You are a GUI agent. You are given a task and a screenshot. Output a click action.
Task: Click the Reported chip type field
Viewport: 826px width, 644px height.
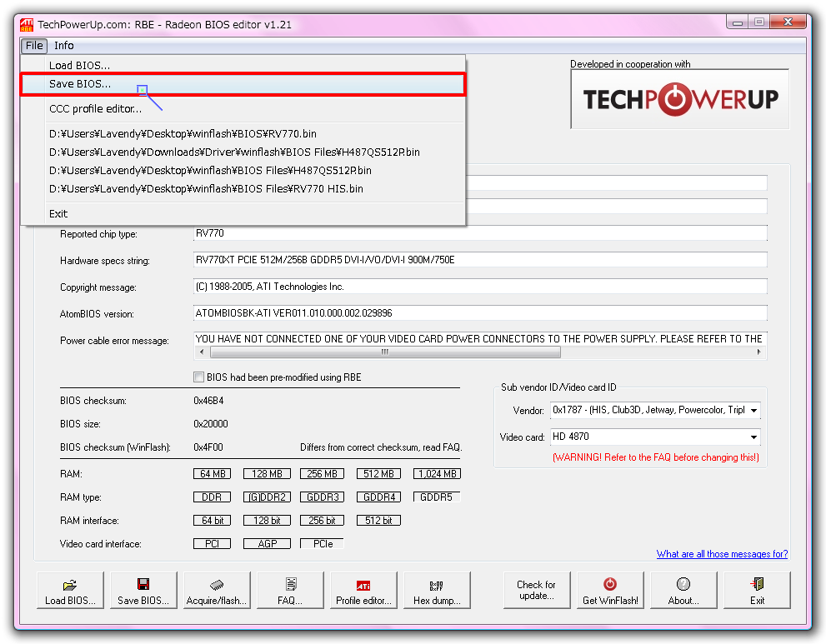click(480, 233)
